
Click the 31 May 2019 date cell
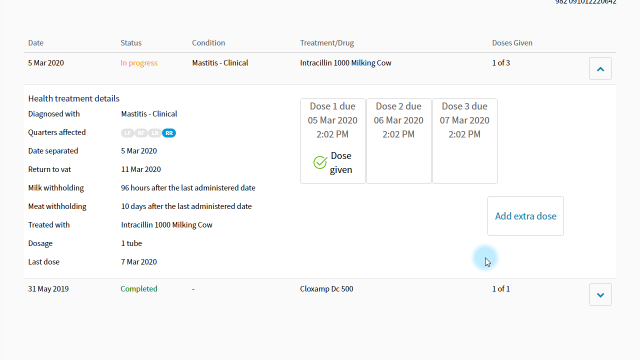click(x=48, y=289)
